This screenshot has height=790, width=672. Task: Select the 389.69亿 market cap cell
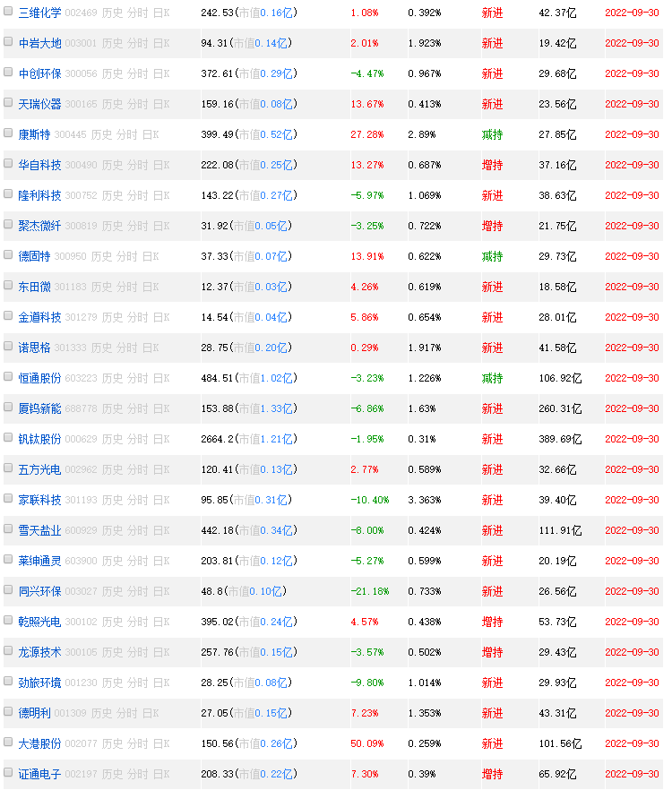[560, 439]
